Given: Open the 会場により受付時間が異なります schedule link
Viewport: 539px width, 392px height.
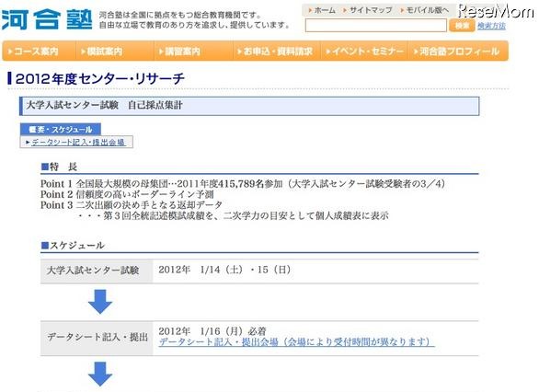Looking at the screenshot, I should pyautogui.click(x=297, y=342).
